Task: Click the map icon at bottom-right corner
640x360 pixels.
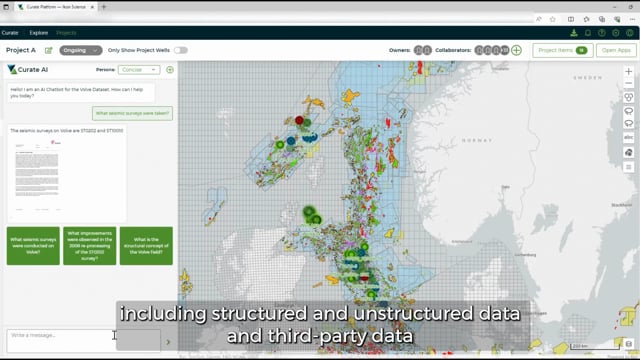Action: 629,344
